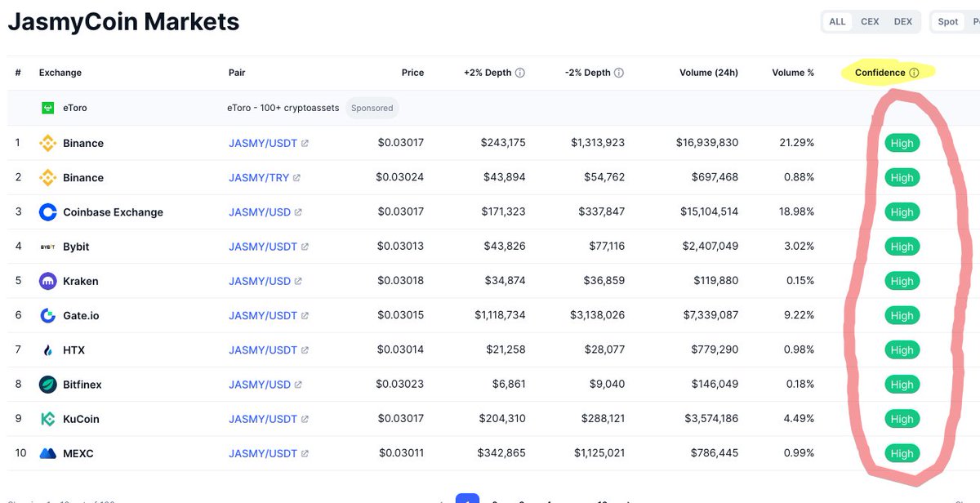Click the $1,118,734 depth value
This screenshot has width=980, height=503.
tap(500, 315)
